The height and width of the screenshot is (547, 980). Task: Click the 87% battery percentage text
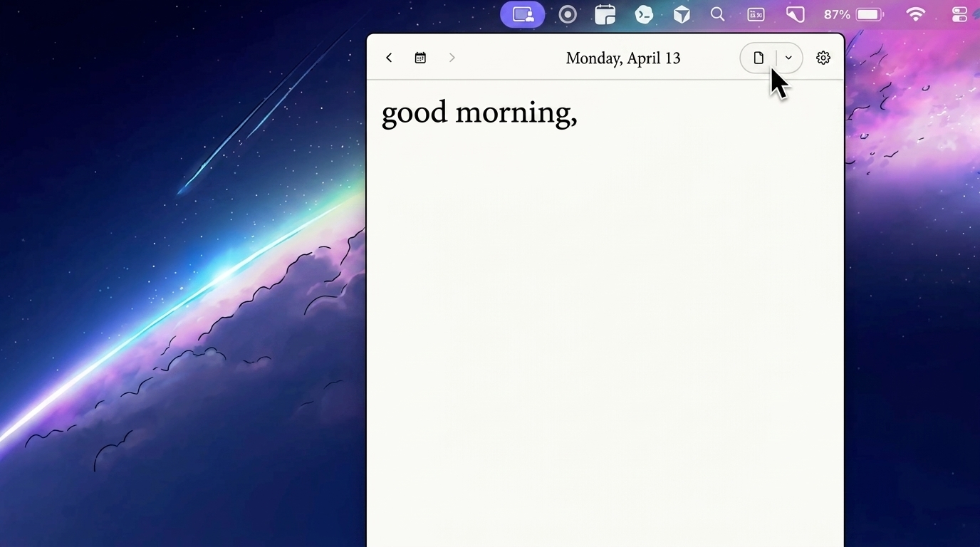(835, 14)
